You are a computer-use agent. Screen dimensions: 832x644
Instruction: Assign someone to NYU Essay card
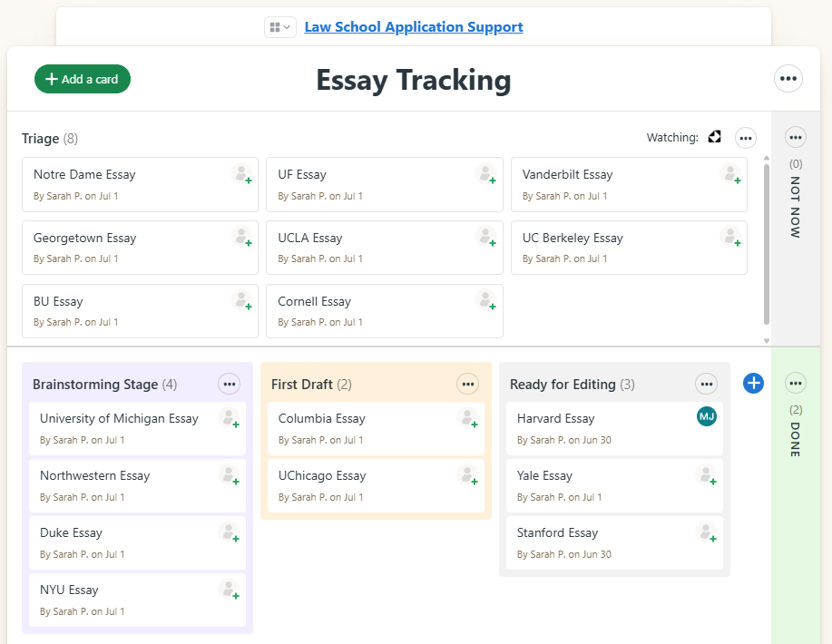(x=230, y=590)
